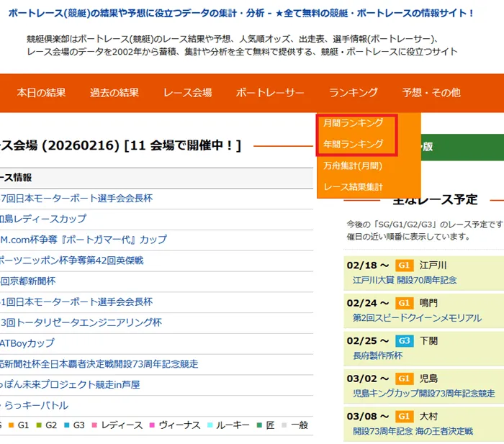Click the G1 badge next to 児島

[x=404, y=378]
